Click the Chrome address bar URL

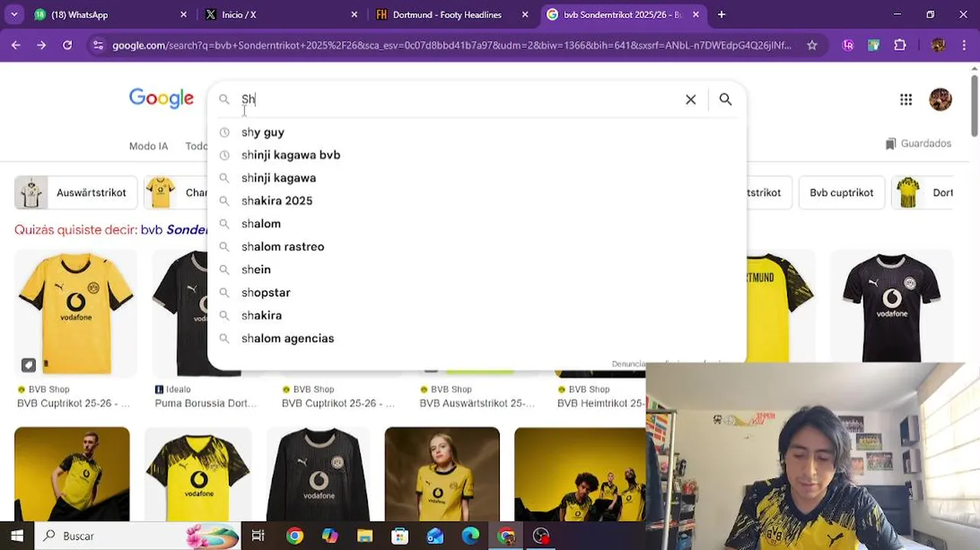452,45
